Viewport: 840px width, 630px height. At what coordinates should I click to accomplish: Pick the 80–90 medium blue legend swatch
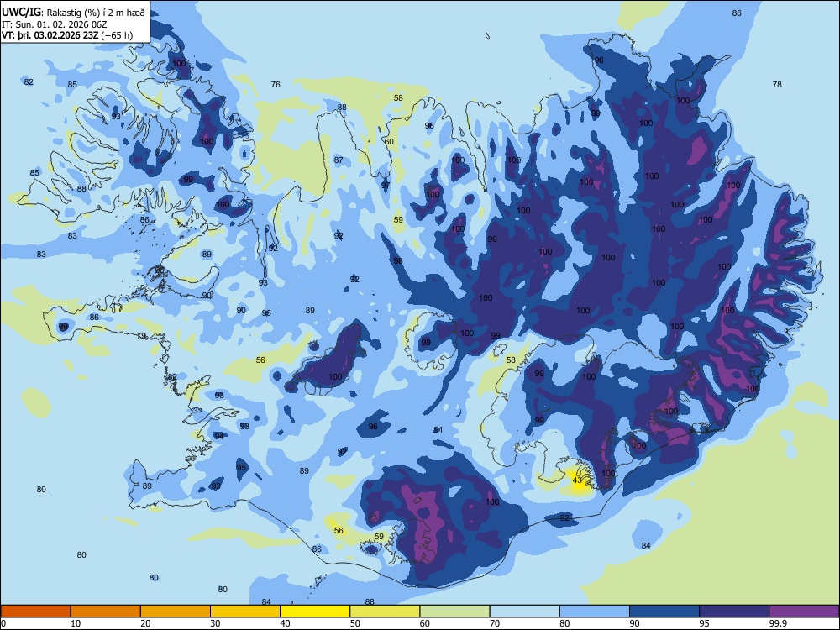point(595,612)
